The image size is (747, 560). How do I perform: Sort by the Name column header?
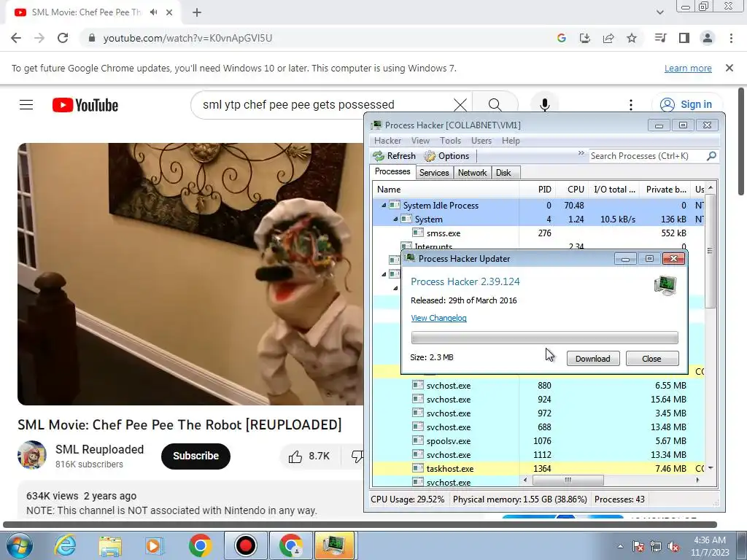tap(446, 190)
